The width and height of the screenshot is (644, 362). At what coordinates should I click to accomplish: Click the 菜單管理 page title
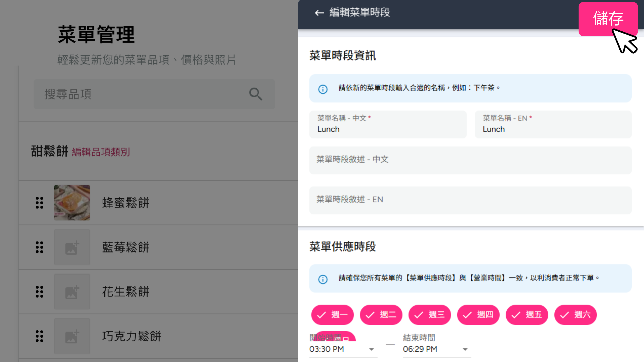pos(96,35)
